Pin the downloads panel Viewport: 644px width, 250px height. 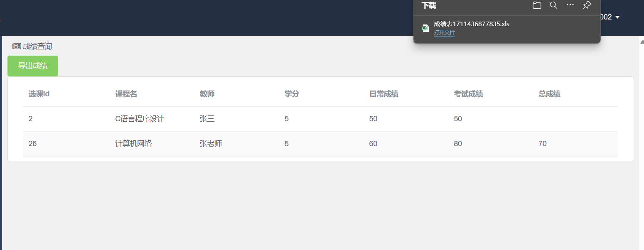pyautogui.click(x=587, y=5)
